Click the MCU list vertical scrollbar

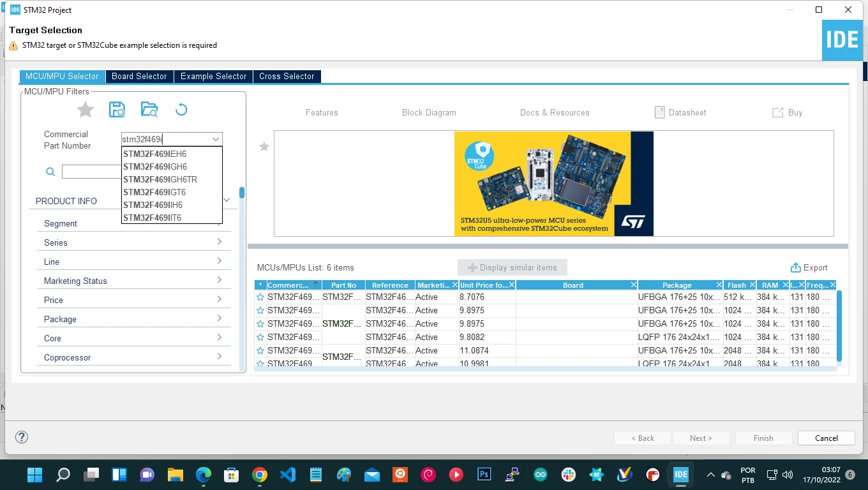(x=839, y=326)
